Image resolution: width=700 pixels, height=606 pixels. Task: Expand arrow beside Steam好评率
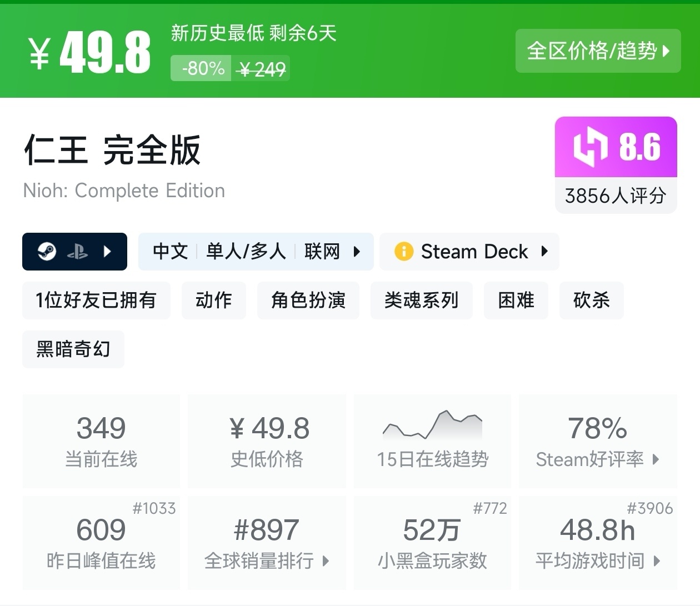point(656,459)
